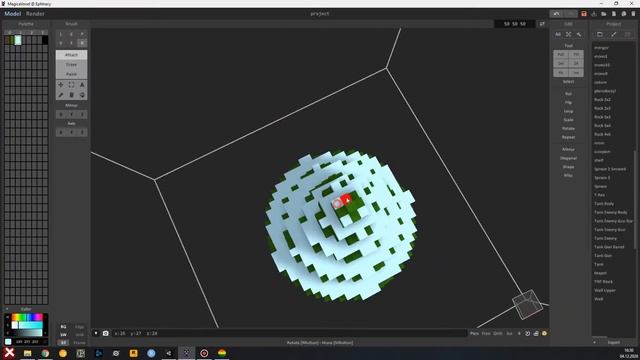The width and height of the screenshot is (640, 360).
Task: Click the red save icon
Action: [584, 14]
